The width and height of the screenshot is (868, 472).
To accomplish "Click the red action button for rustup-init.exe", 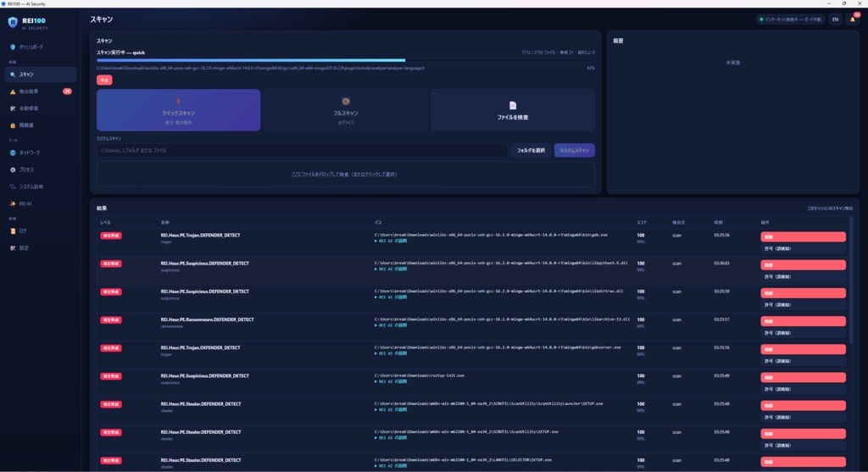I will [803, 377].
